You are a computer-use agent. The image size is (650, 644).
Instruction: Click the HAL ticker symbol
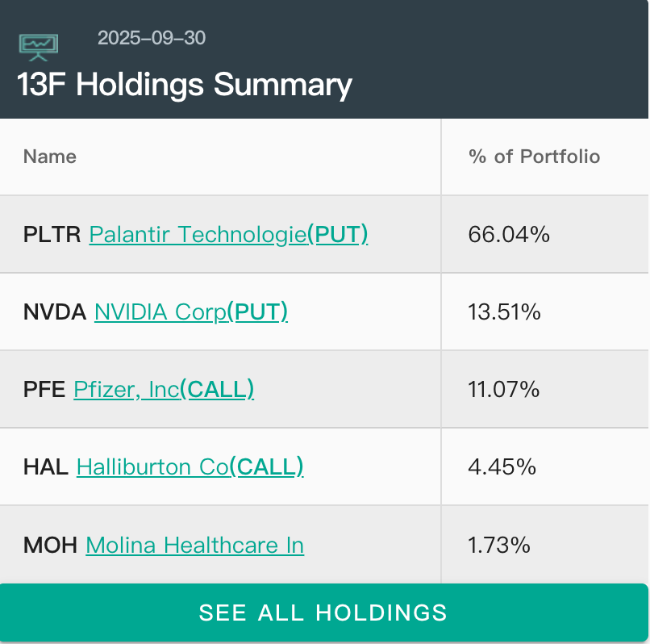click(46, 466)
